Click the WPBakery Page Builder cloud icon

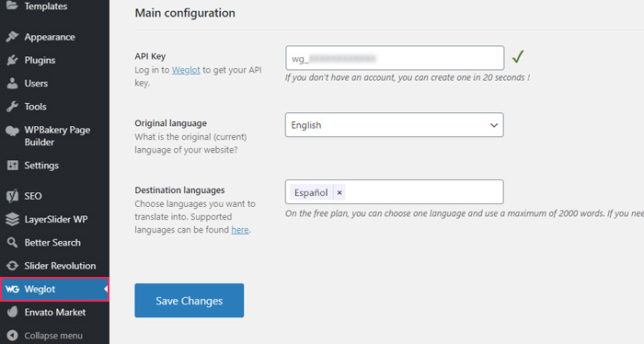(12, 131)
